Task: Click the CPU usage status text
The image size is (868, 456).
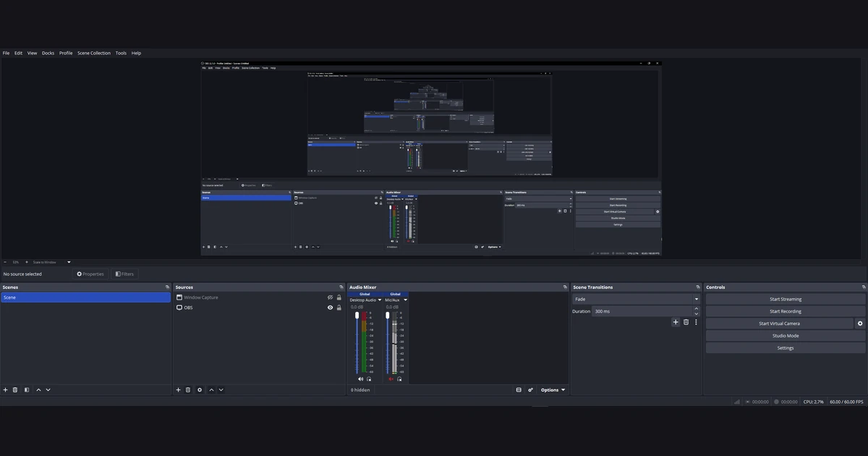Action: point(814,402)
